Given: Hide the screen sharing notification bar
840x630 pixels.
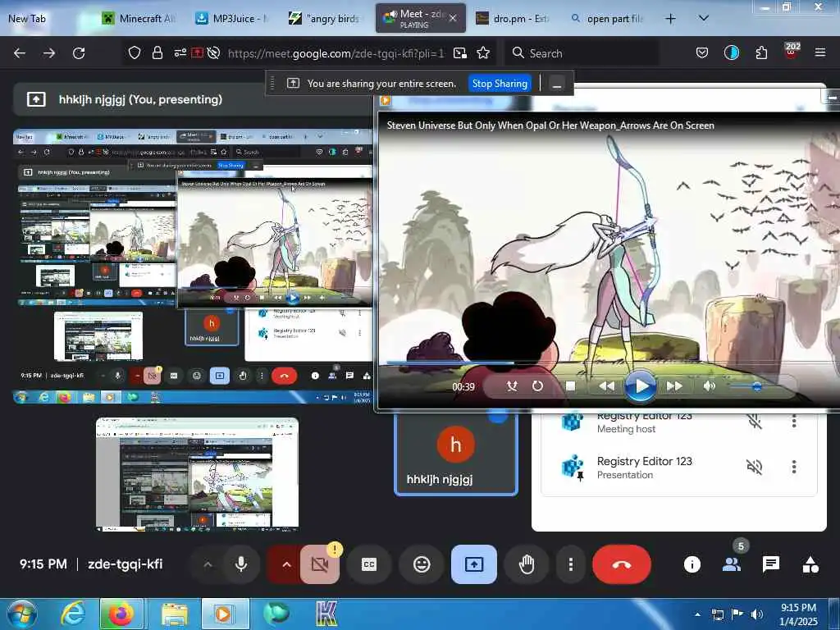Looking at the screenshot, I should 557,84.
